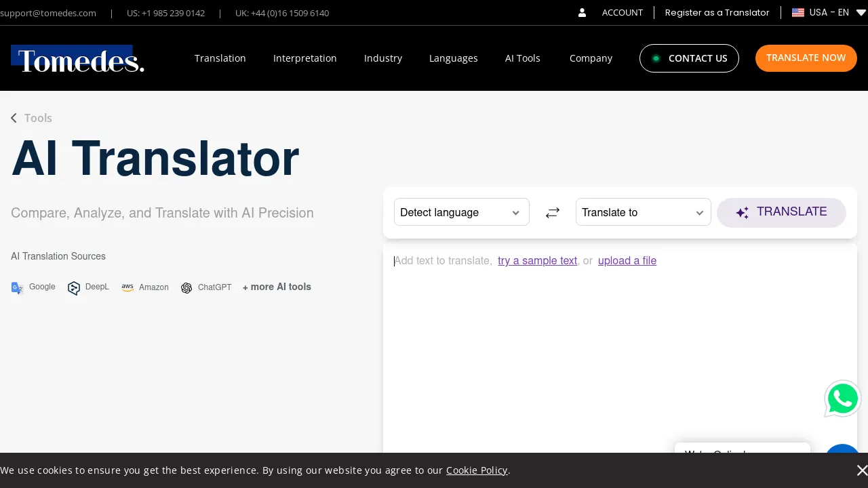The image size is (868, 488).
Task: Open the Languages navigation menu
Action: [454, 58]
